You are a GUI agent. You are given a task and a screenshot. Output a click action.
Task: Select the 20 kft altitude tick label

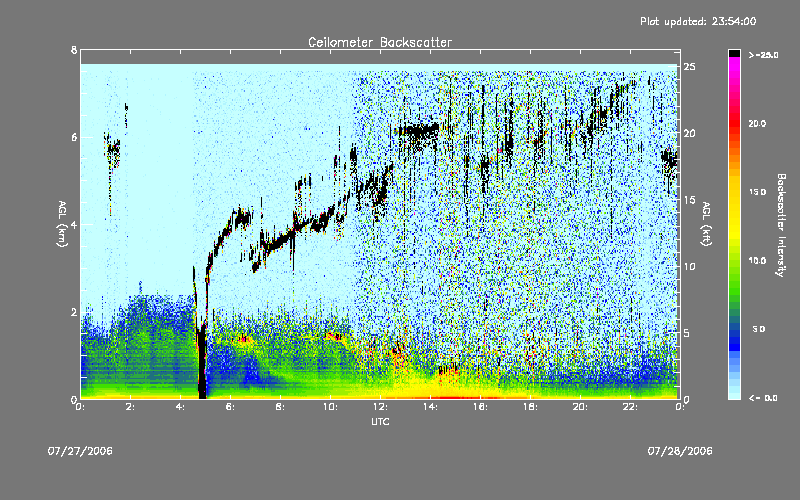689,133
